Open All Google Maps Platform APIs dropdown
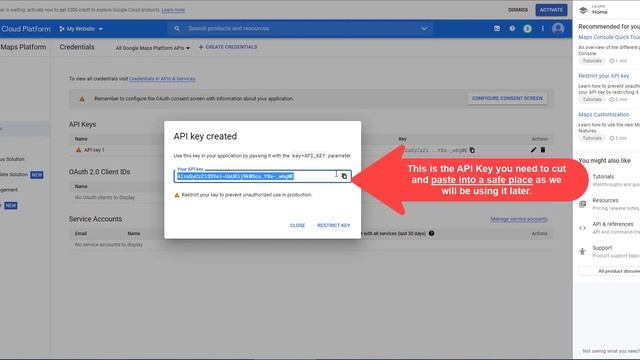 pos(153,48)
